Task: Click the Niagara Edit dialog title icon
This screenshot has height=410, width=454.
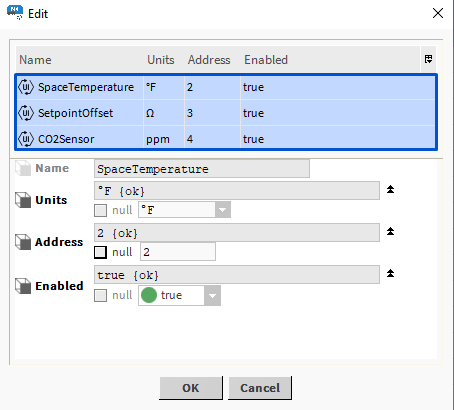Action: (15, 13)
